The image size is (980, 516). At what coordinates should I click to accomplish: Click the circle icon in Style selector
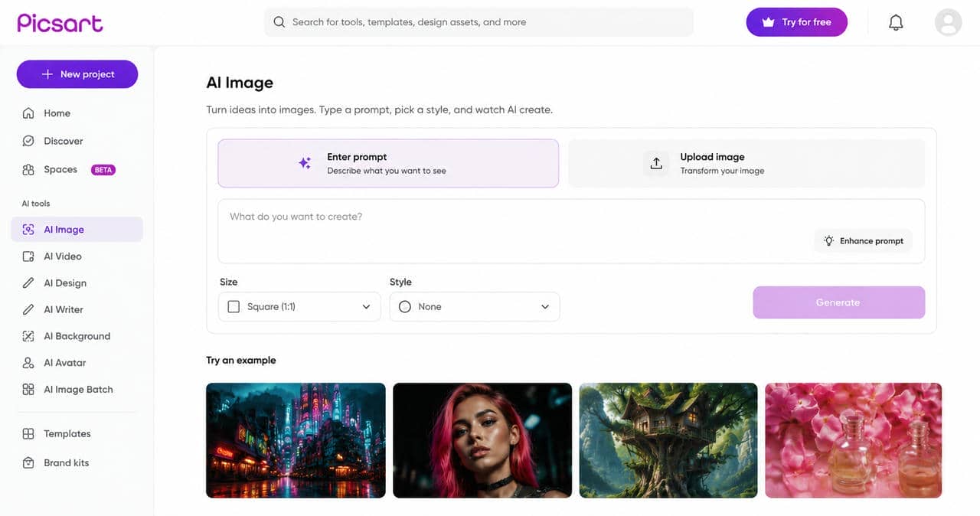click(x=405, y=306)
